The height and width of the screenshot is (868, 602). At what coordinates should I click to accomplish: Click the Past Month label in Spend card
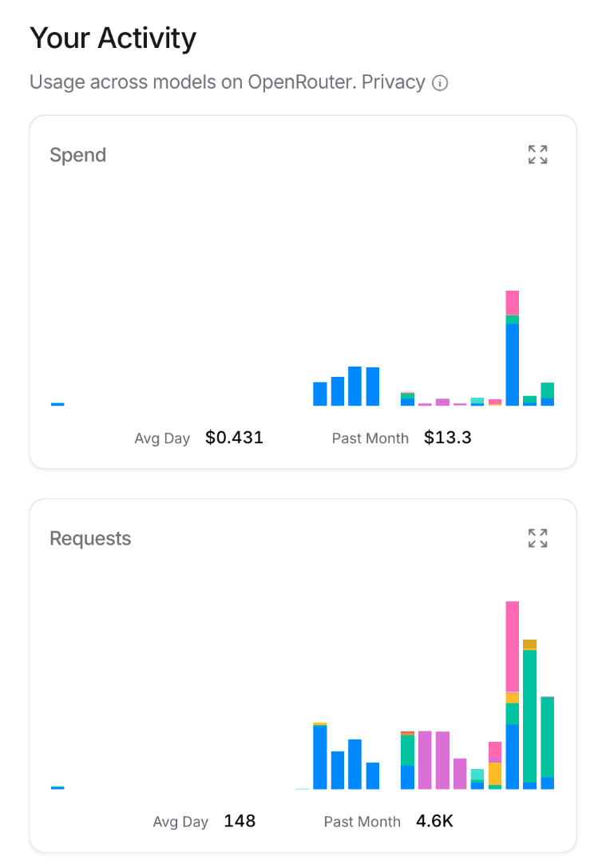tap(370, 438)
